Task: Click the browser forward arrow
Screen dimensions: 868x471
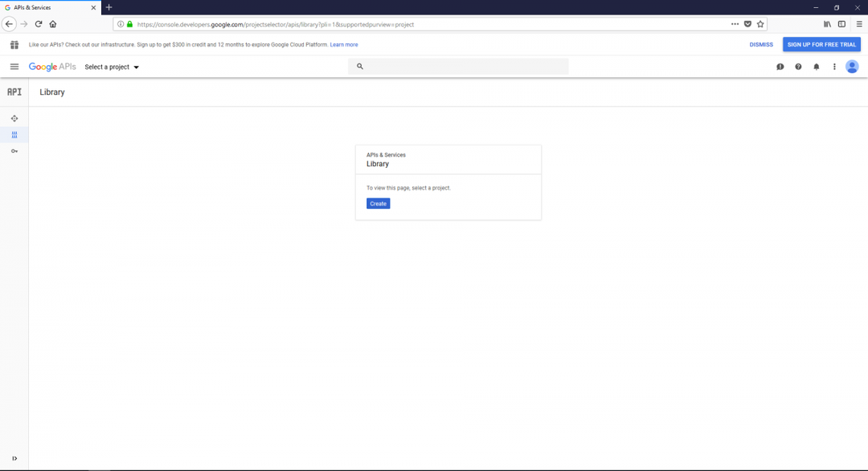Action: click(x=24, y=24)
